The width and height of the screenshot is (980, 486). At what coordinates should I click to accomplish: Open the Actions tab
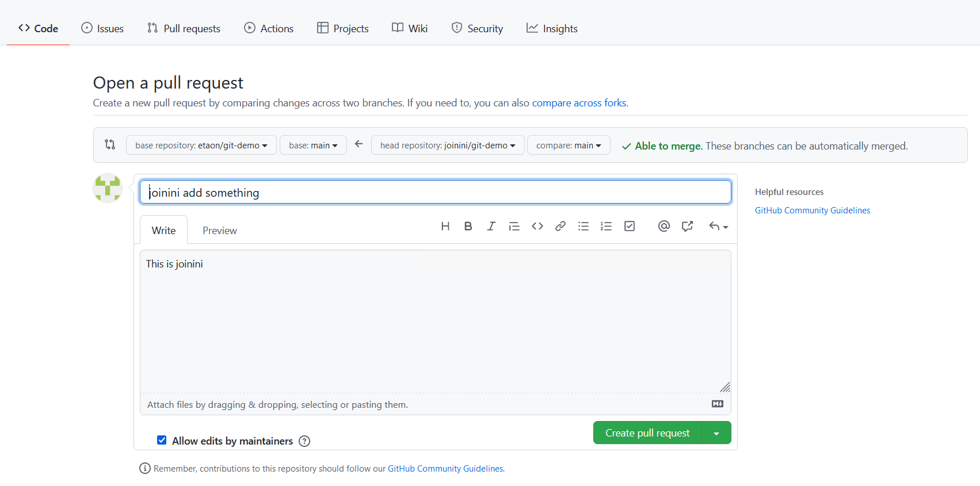(x=269, y=28)
